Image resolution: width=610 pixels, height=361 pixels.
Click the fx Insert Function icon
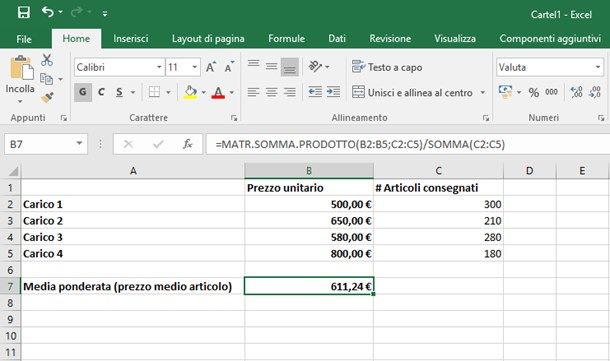click(188, 144)
